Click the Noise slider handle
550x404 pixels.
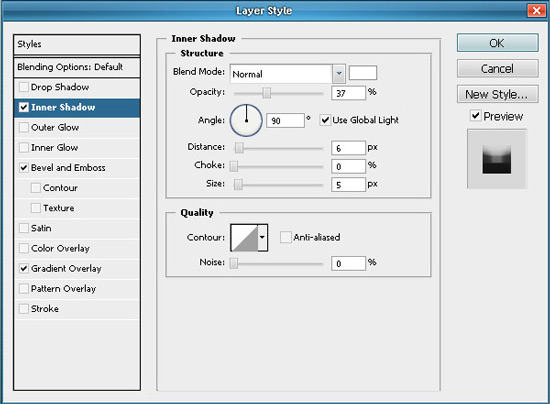click(x=234, y=263)
